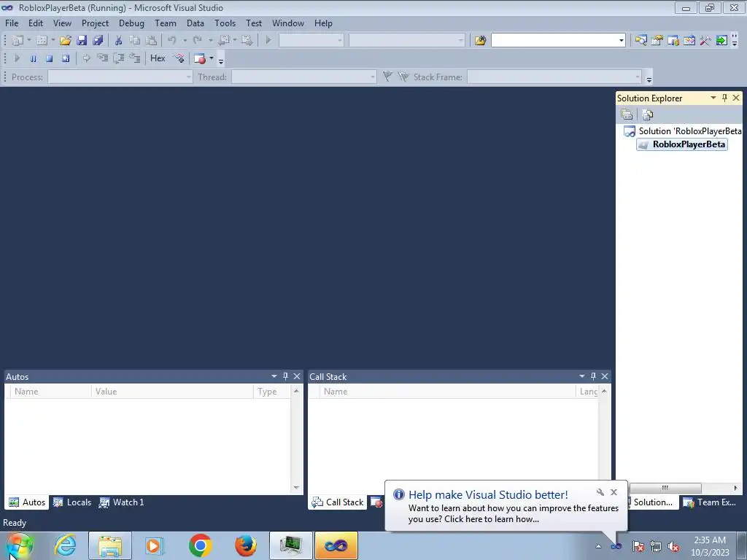Click the Open File folder icon
The height and width of the screenshot is (560, 747).
click(x=65, y=41)
